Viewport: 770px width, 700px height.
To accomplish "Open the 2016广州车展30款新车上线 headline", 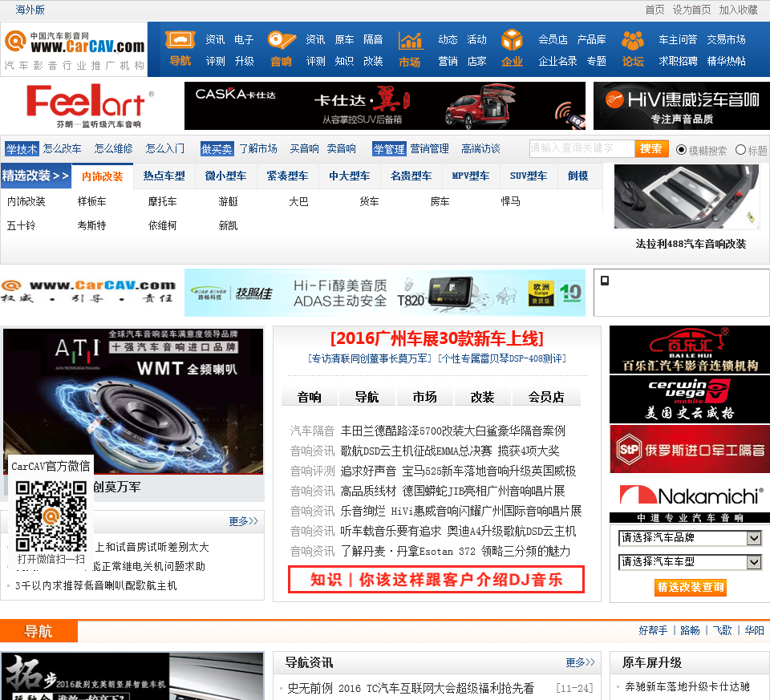I will (x=436, y=338).
